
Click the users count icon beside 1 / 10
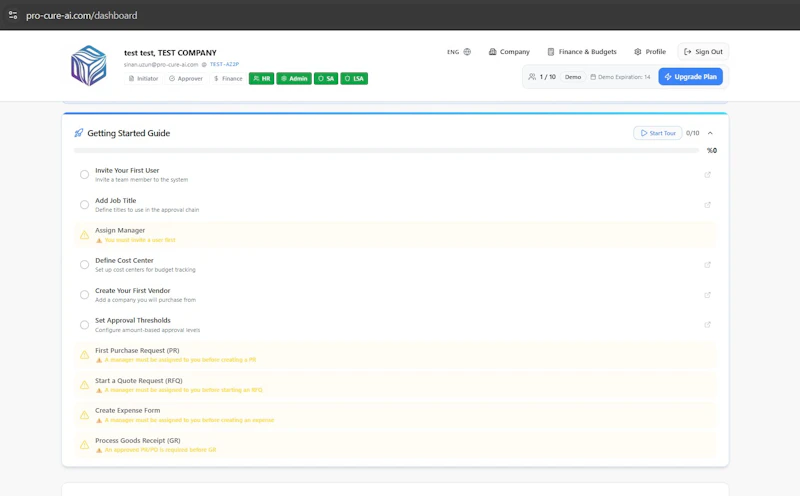tap(532, 77)
